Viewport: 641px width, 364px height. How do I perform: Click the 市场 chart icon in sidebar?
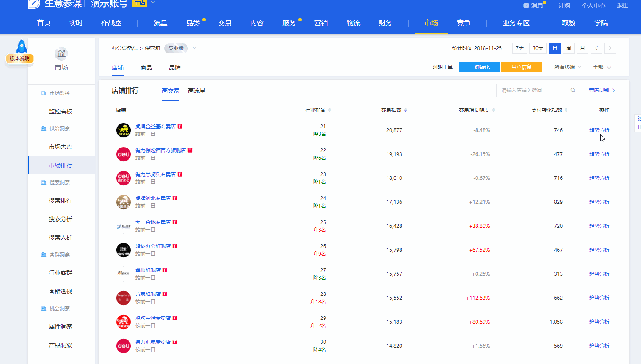click(x=61, y=54)
